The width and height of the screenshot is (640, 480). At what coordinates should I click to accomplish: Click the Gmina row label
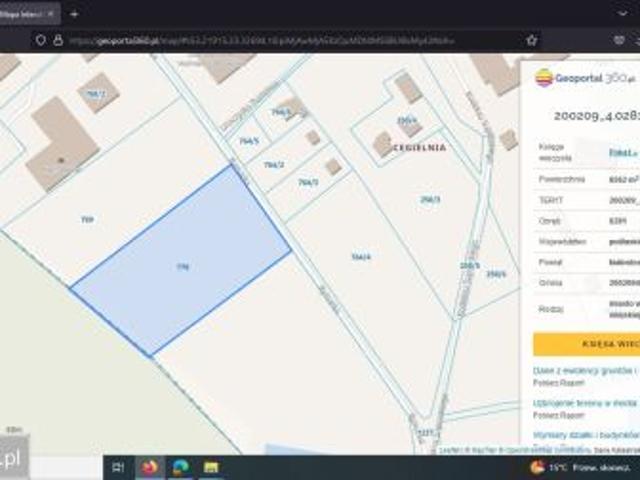click(550, 283)
